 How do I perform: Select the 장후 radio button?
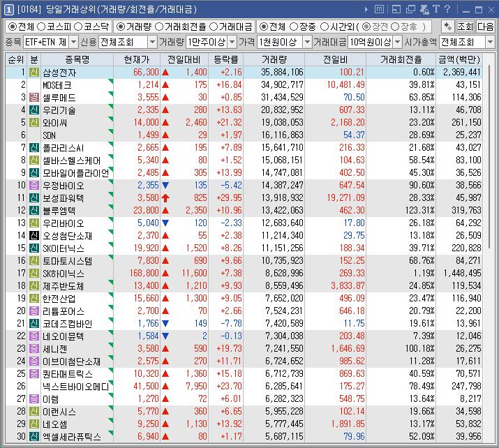tap(394, 27)
